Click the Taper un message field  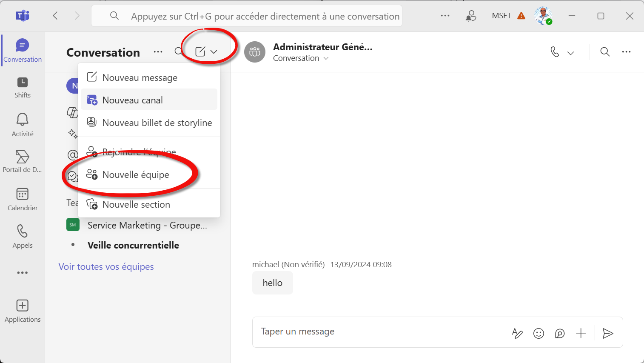(x=379, y=332)
